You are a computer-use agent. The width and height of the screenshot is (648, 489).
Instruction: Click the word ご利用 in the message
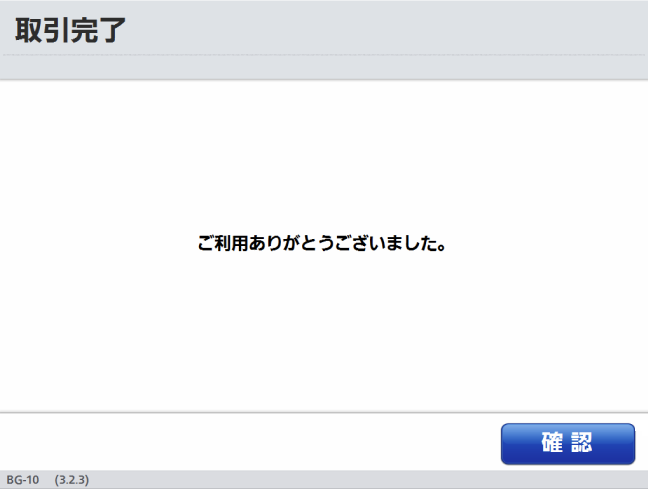pos(222,243)
